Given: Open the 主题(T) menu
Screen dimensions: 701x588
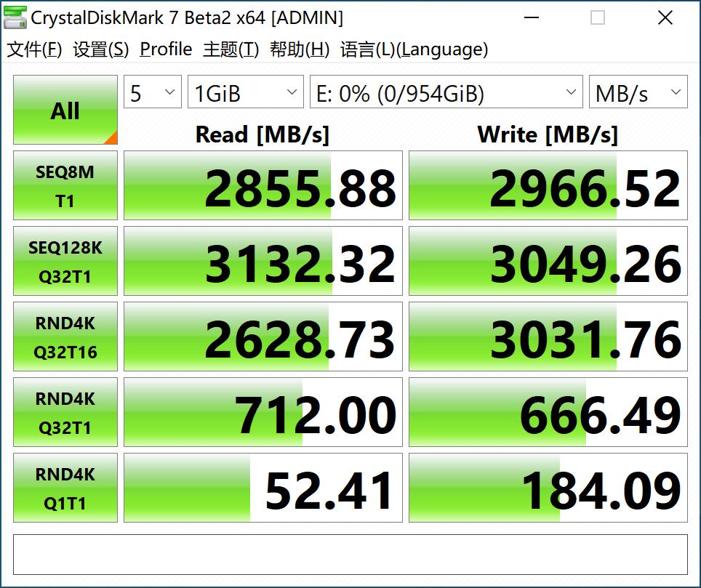Looking at the screenshot, I should [231, 49].
